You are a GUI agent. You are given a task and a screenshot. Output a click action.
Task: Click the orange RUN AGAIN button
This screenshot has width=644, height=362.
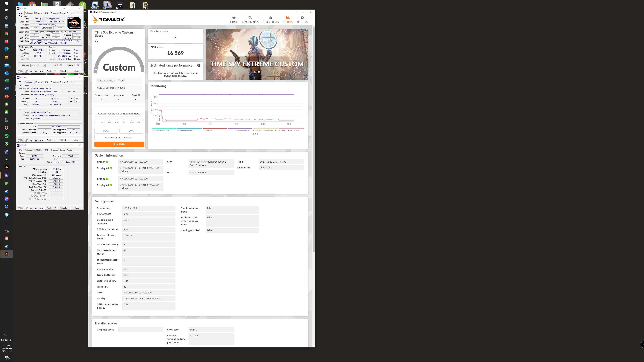coord(119,144)
